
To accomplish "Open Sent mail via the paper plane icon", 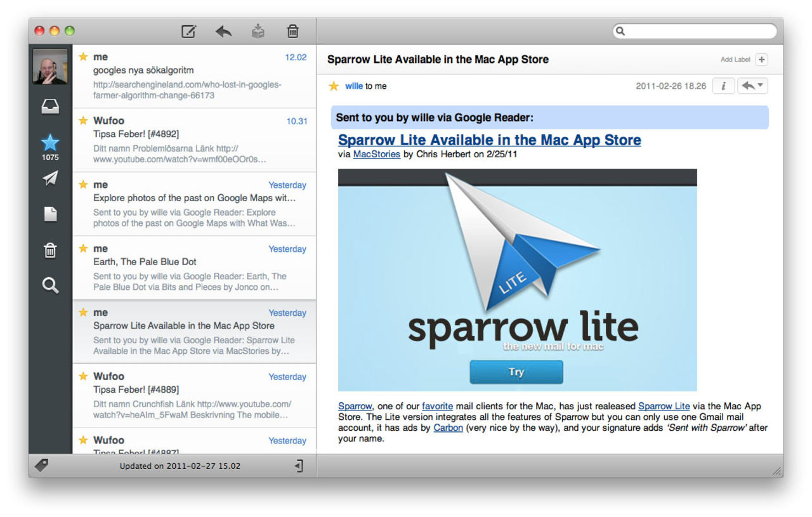I will click(x=50, y=178).
